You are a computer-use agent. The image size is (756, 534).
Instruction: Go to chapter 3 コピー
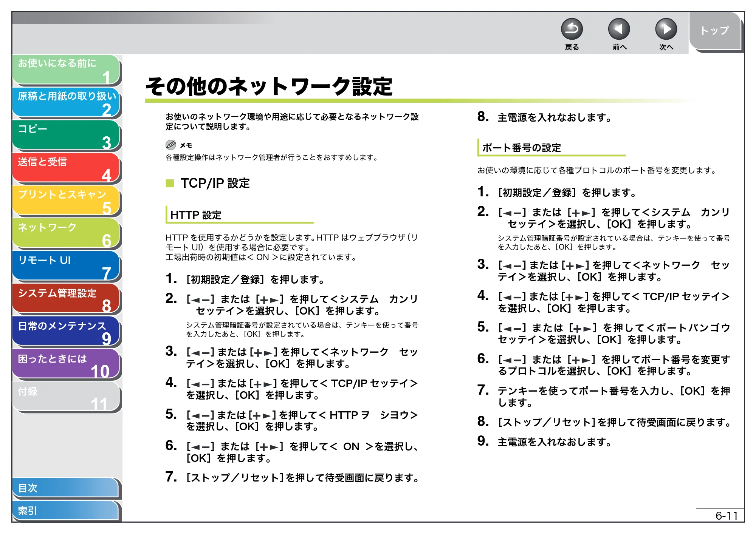(x=66, y=135)
